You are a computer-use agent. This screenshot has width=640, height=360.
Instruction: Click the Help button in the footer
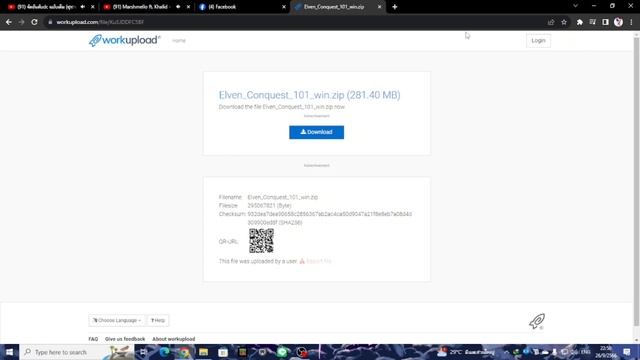(158, 320)
